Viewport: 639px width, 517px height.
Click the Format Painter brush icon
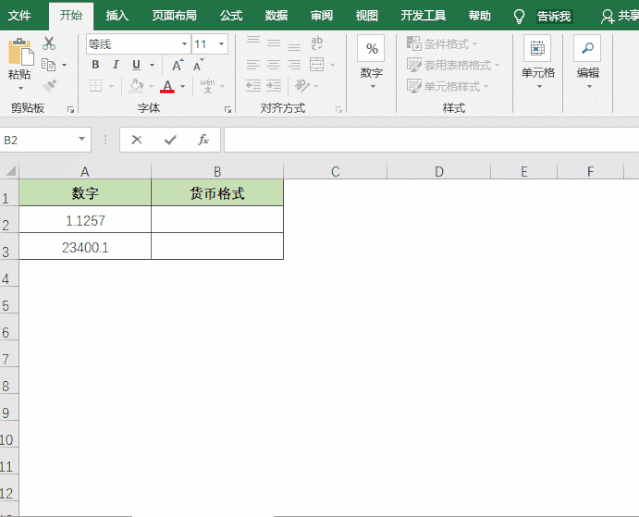49,86
